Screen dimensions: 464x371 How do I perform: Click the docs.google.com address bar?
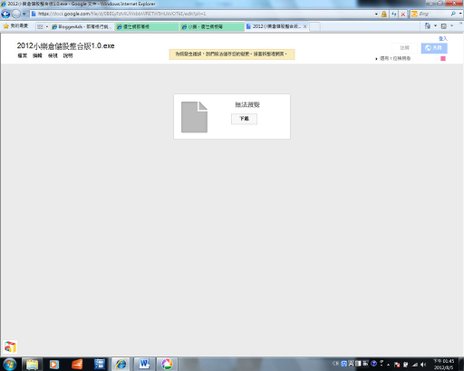[203, 14]
